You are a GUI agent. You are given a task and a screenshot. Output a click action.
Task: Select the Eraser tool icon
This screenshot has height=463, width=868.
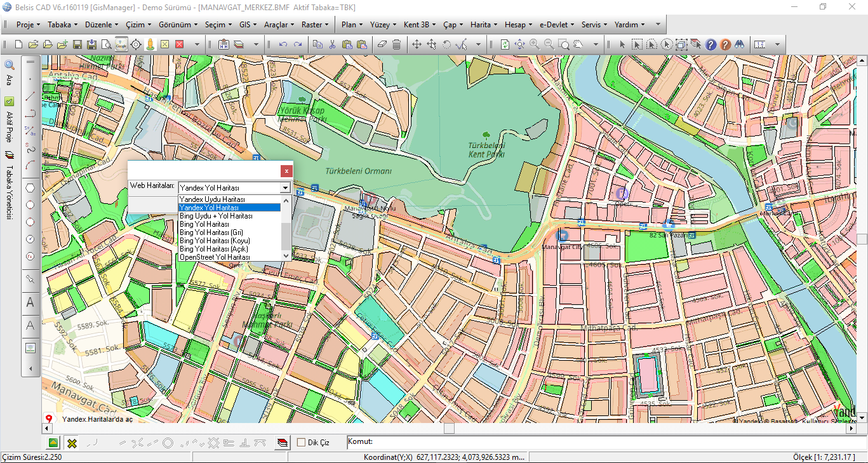tap(382, 44)
